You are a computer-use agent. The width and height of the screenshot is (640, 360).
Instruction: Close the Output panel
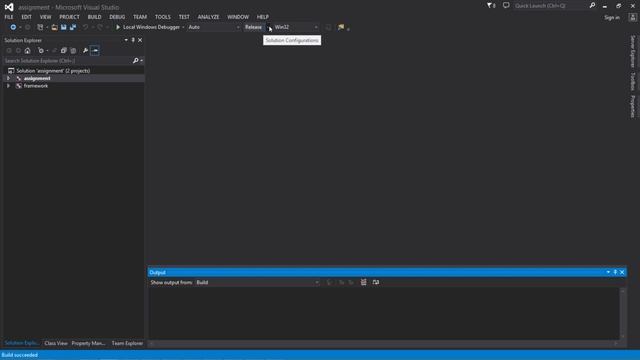622,272
